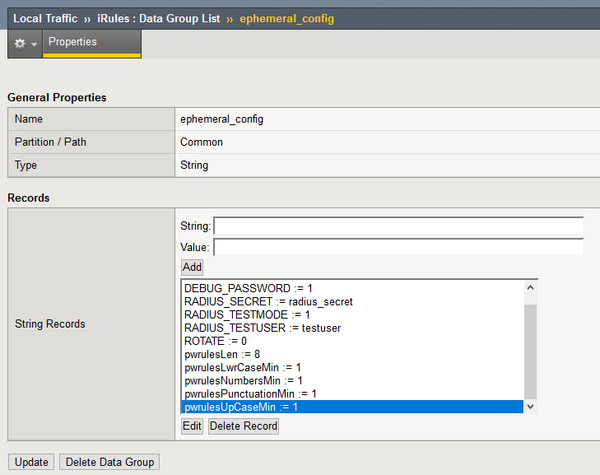Focus the Value text field

coord(398,247)
